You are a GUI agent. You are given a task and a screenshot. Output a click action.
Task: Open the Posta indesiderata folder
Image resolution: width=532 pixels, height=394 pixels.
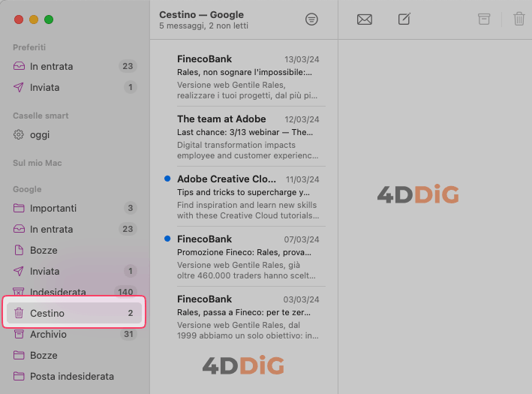coord(75,376)
